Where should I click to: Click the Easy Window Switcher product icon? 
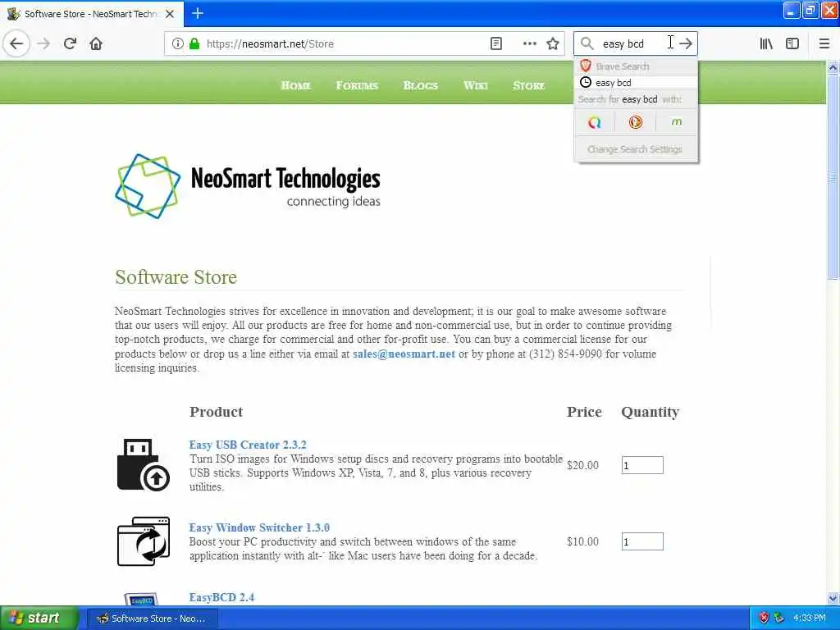click(x=143, y=541)
